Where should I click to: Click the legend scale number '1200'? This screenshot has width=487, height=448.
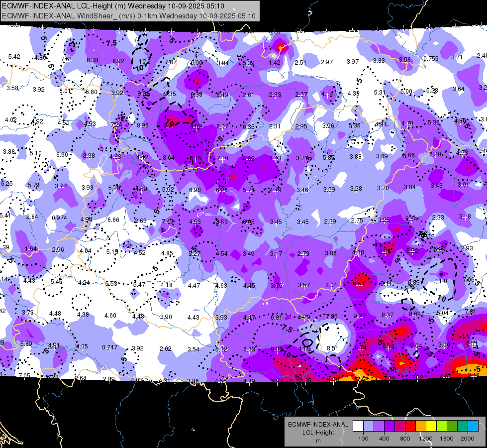coord(425,439)
